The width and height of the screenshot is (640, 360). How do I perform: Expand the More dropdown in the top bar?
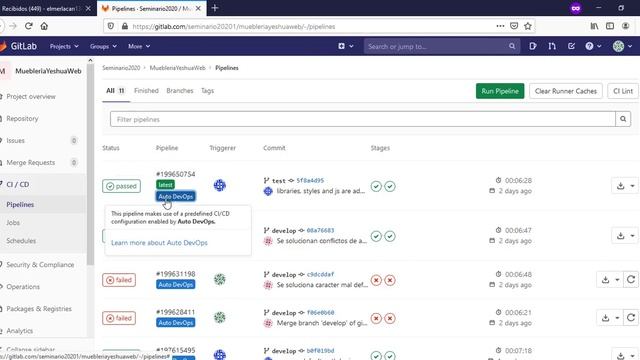(x=139, y=46)
